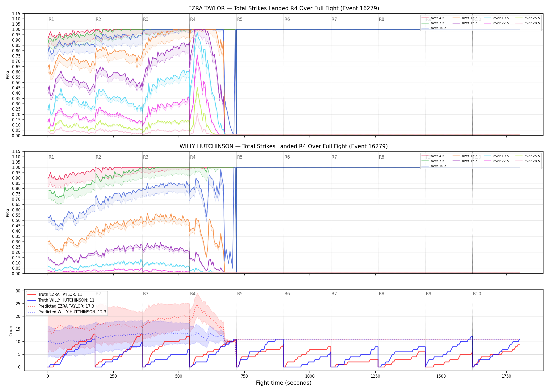Viewport: 549px width, 392px height.
Task: Select 'over 22.5' legend entry in Ezra Taylor chart
Action: pyautogui.click(x=496, y=23)
